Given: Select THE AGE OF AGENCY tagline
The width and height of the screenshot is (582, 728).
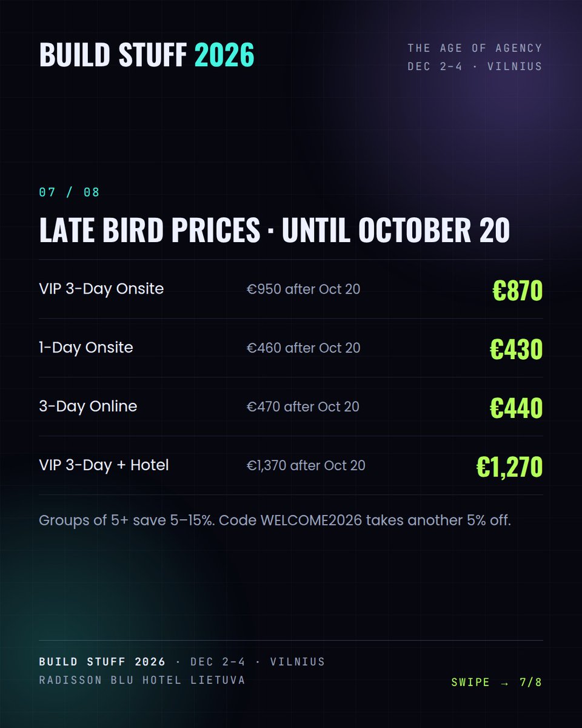Looking at the screenshot, I should [x=475, y=48].
